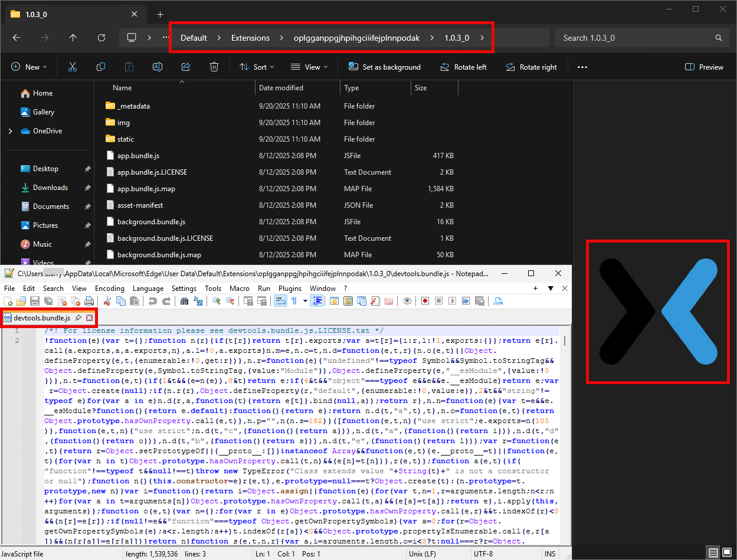Toggle Indent Guide icon in Notepad++ toolbar

click(x=317, y=301)
